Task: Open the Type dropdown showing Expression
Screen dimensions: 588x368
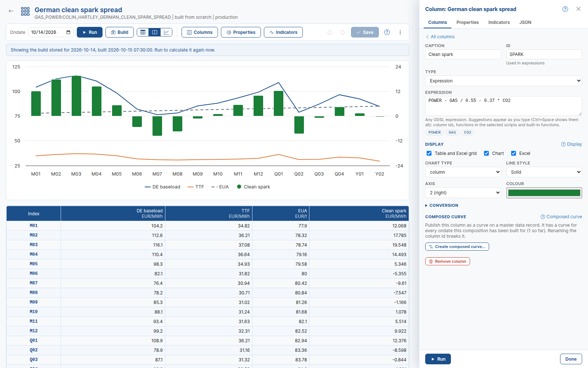Action: pyautogui.click(x=503, y=81)
